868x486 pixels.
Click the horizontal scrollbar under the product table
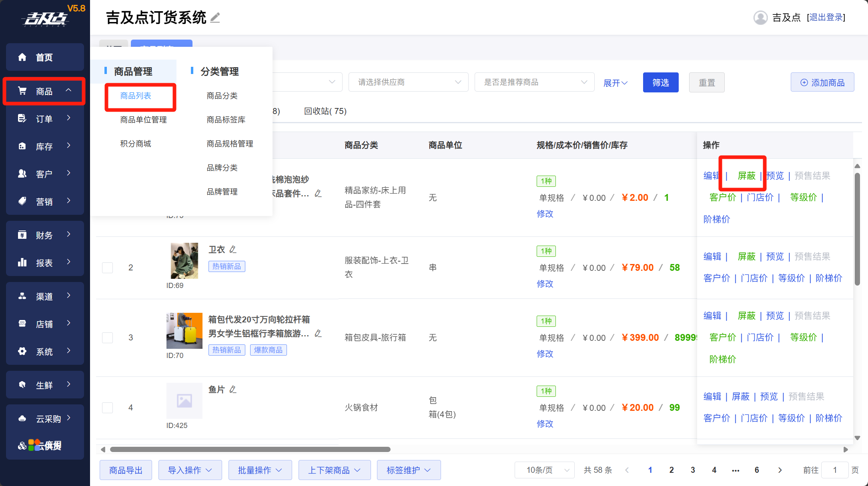click(250, 449)
